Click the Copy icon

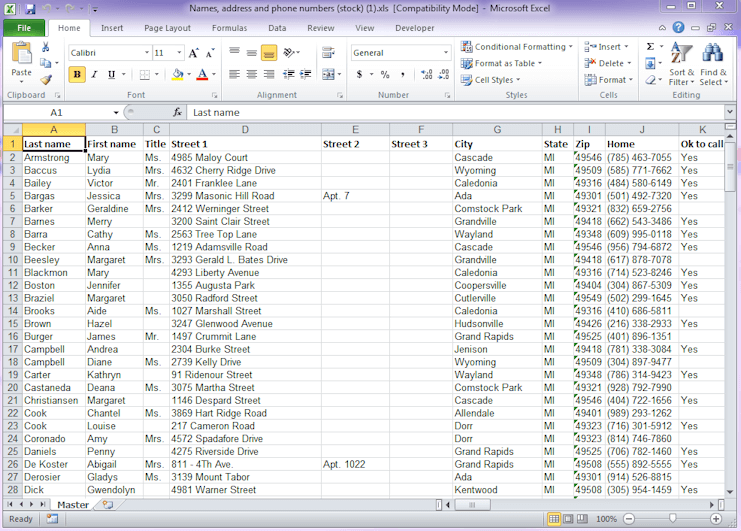coord(46,63)
